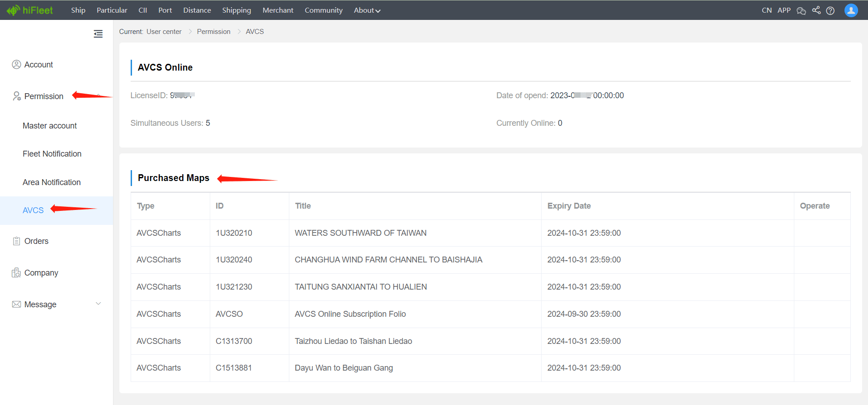Open the help question mark icon
Viewport: 868px width, 405px height.
(830, 10)
